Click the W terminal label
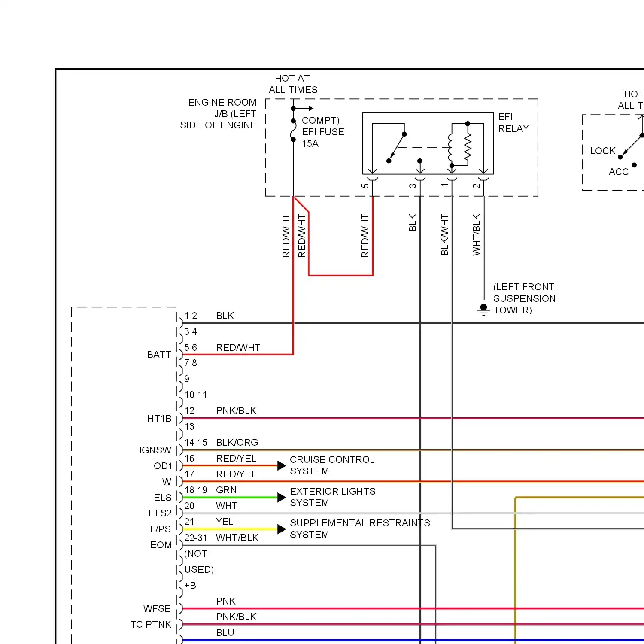Image resolution: width=644 pixels, height=644 pixels. tap(167, 482)
